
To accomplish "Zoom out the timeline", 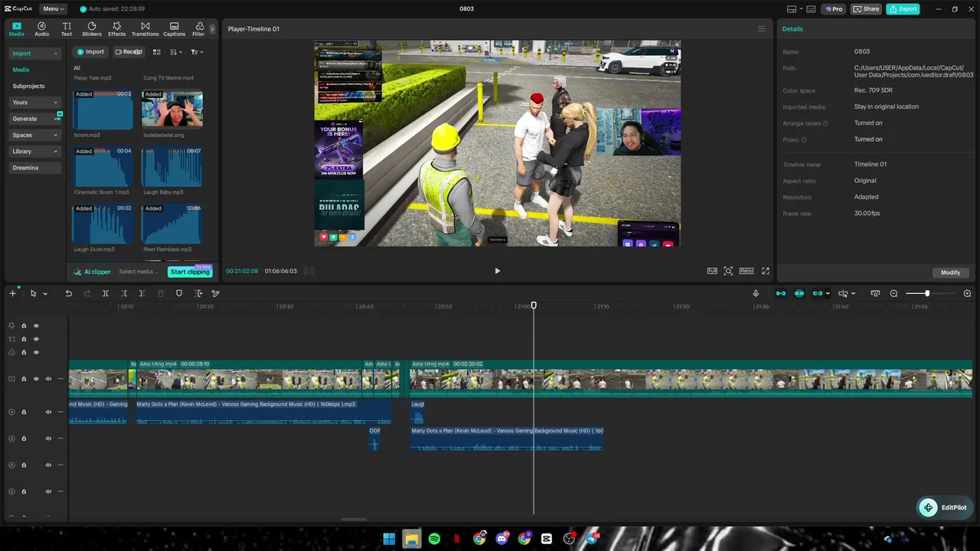I will click(893, 294).
